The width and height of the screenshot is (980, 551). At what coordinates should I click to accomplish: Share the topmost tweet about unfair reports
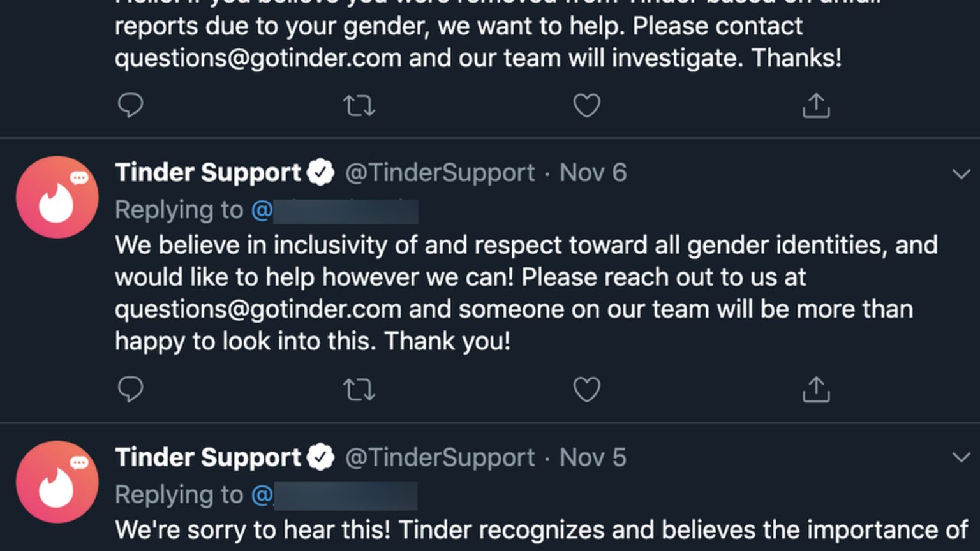pos(816,106)
